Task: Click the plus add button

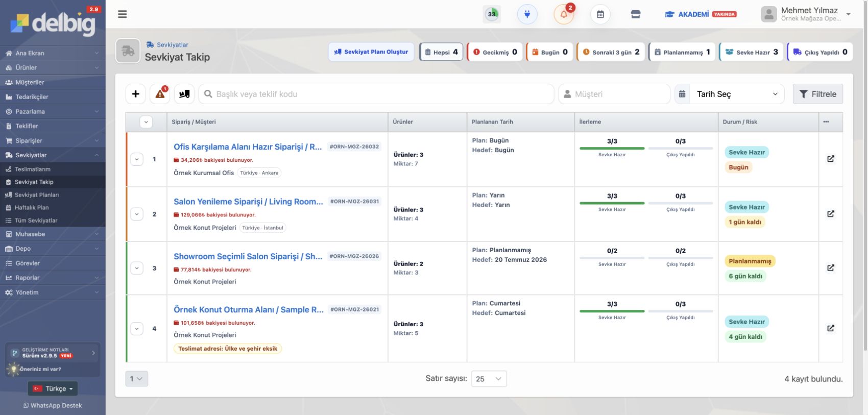Action: click(135, 94)
